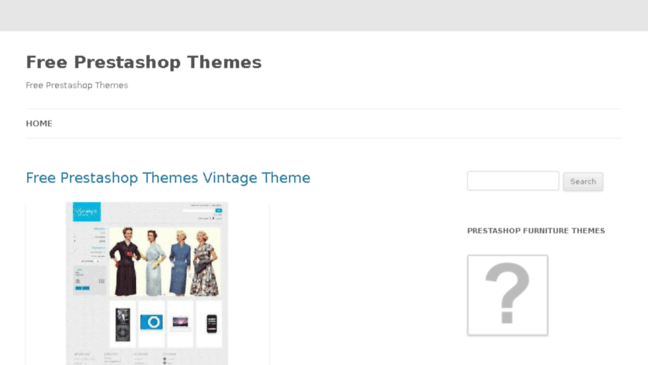Click the question mark placeholder image

507,295
